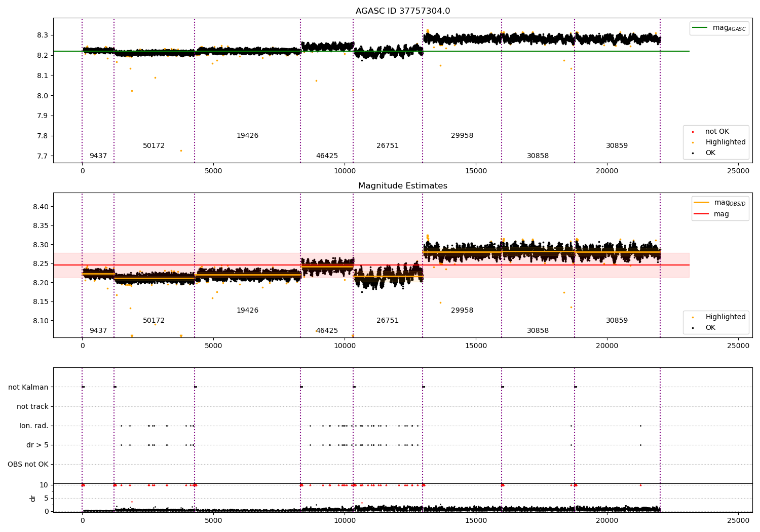Screen dimensions: 760x532
Task: Click the 8.40 y-axis tick label
Action: (41, 207)
